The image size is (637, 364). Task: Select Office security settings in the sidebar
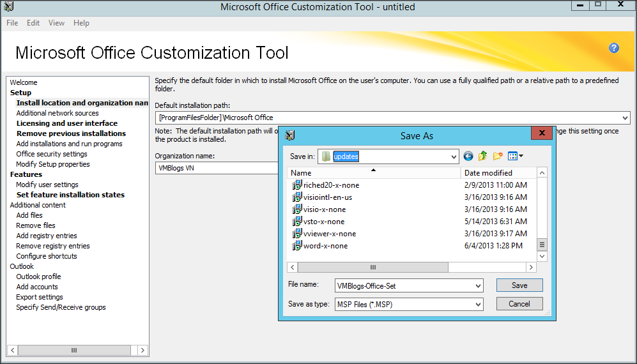coord(52,154)
